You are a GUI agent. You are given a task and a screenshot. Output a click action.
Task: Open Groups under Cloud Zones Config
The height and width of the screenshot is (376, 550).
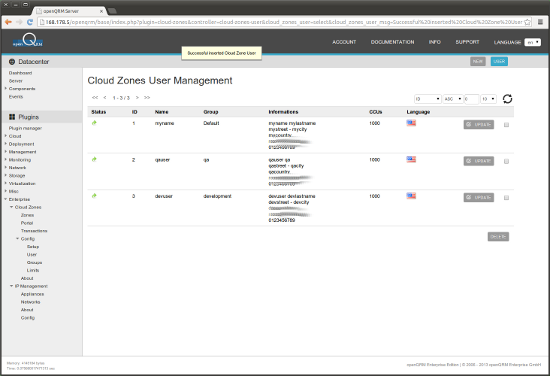click(34, 262)
